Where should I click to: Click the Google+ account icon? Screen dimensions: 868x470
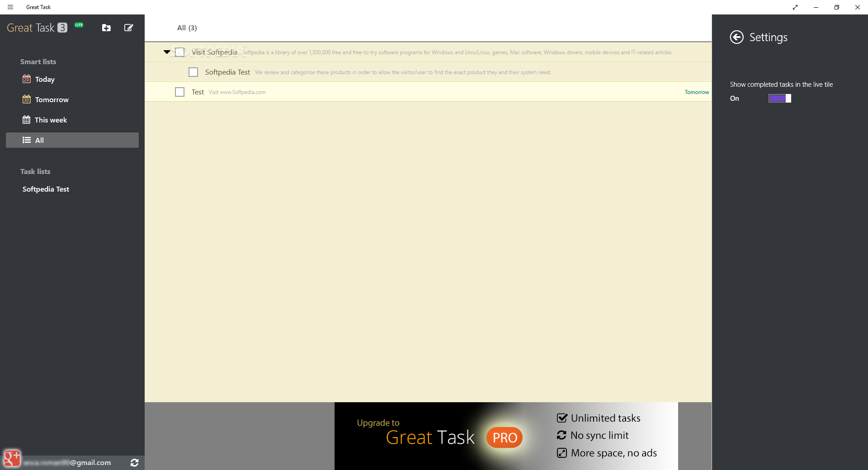coord(12,458)
